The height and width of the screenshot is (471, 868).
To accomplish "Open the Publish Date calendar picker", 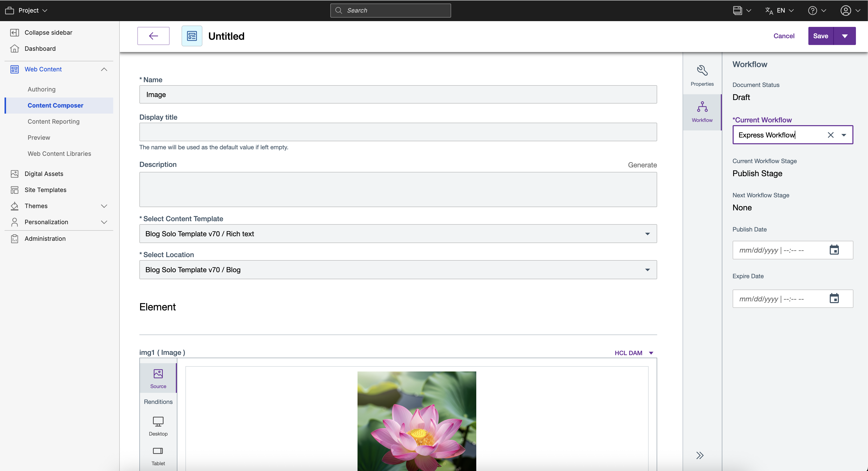I will [x=835, y=250].
